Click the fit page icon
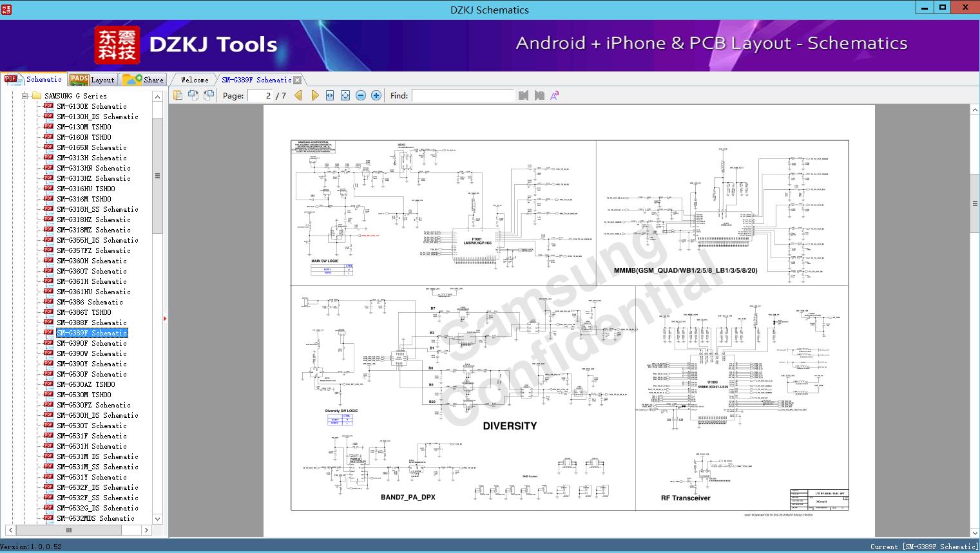 pyautogui.click(x=345, y=95)
